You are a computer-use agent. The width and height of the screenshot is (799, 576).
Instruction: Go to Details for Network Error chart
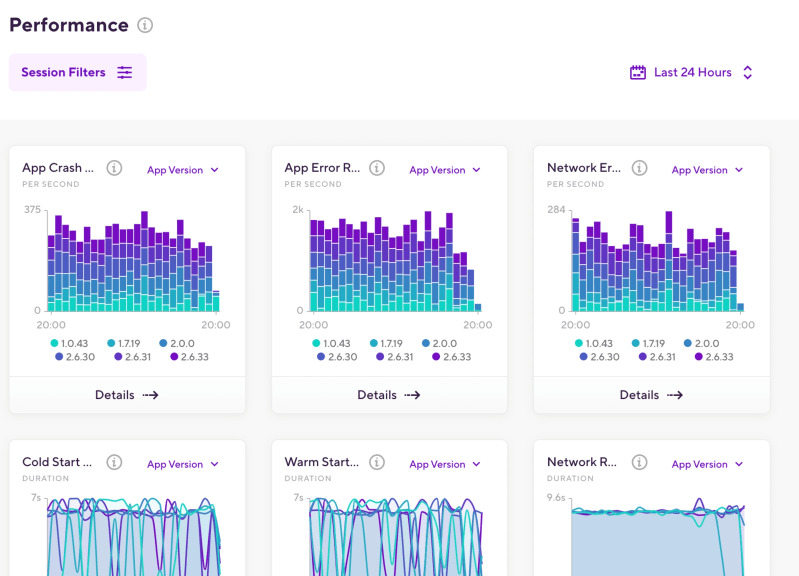651,395
